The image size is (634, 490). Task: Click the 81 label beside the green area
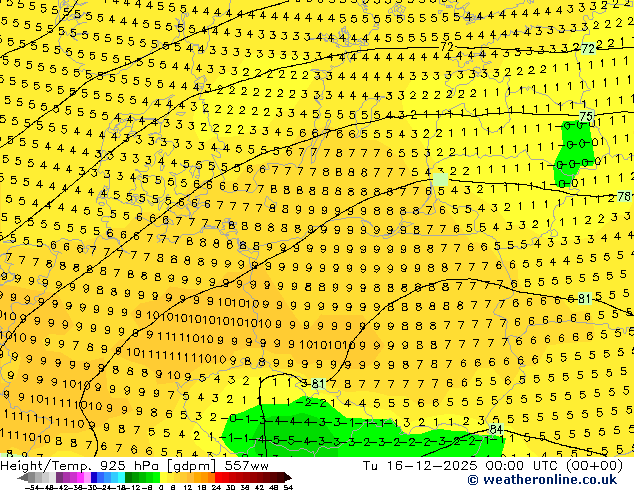[318, 383]
